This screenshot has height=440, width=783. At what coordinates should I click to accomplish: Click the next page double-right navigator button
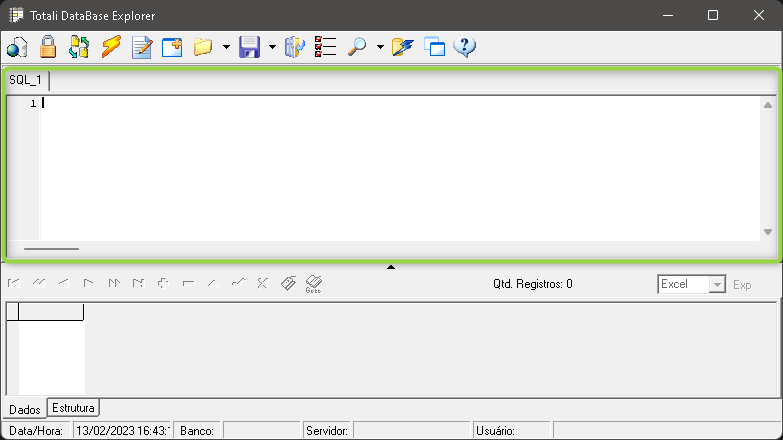(114, 283)
